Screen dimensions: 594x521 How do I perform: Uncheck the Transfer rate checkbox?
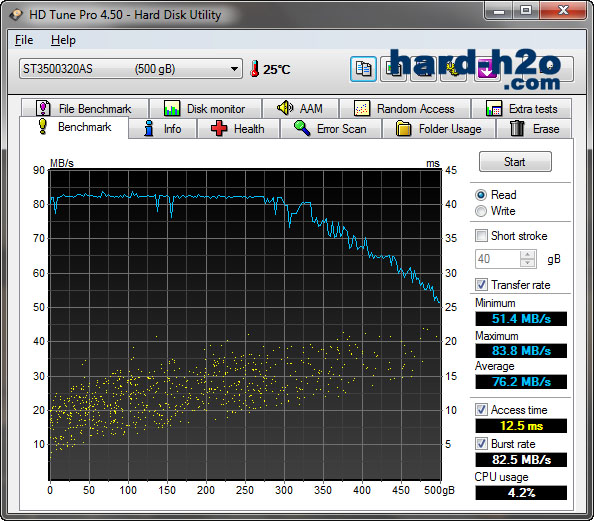(x=481, y=285)
